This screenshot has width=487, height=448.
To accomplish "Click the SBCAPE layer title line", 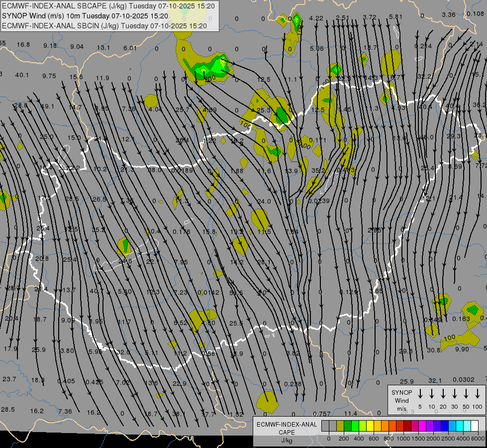I will (x=109, y=6).
